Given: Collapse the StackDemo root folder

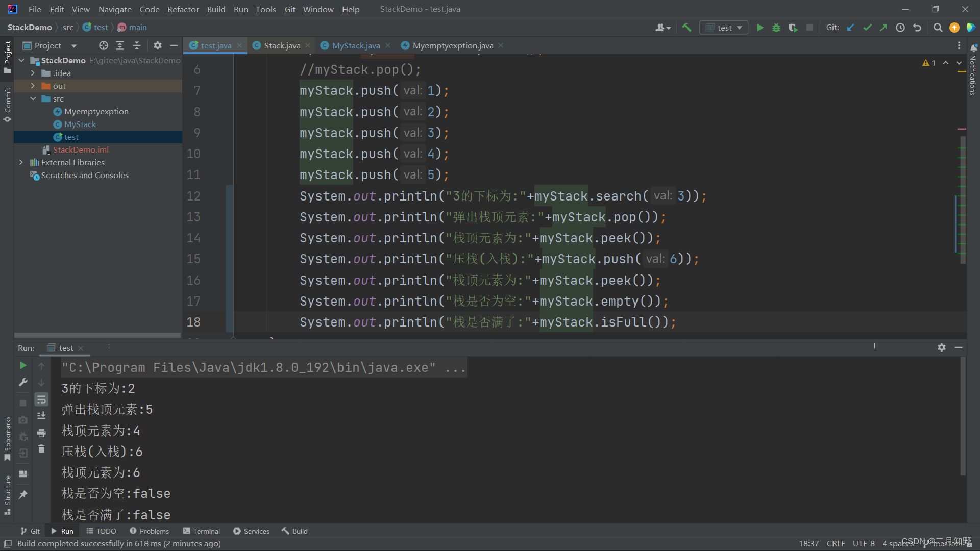Looking at the screenshot, I should pos(21,60).
